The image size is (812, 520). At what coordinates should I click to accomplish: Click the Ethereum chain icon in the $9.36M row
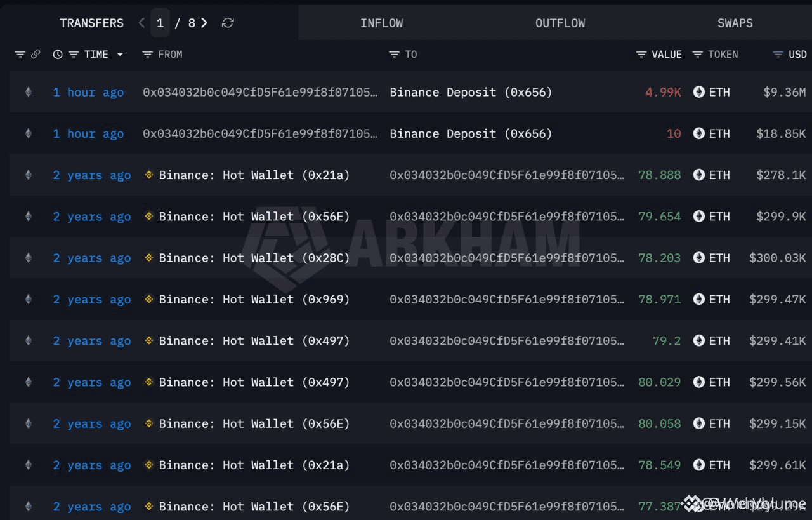[28, 92]
